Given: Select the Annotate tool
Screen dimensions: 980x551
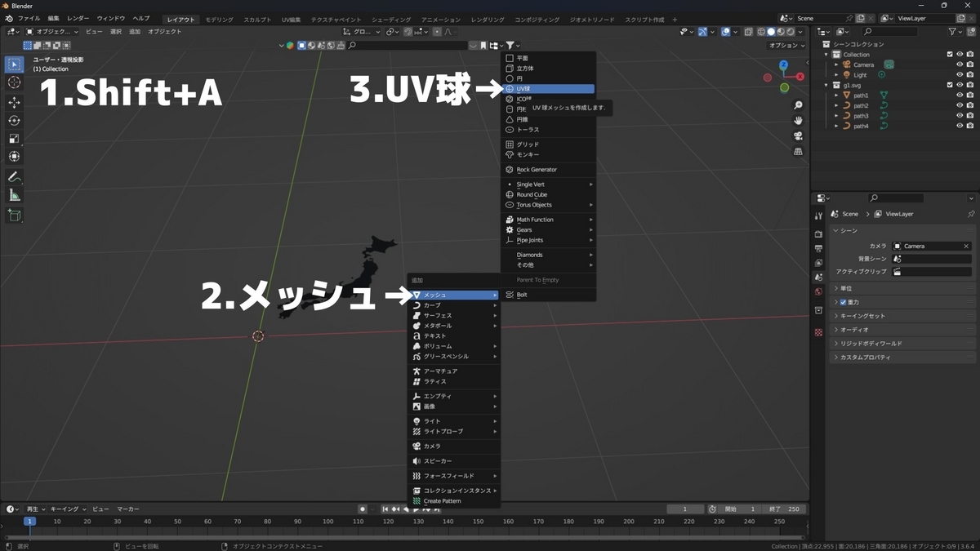Looking at the screenshot, I should click(x=13, y=176).
